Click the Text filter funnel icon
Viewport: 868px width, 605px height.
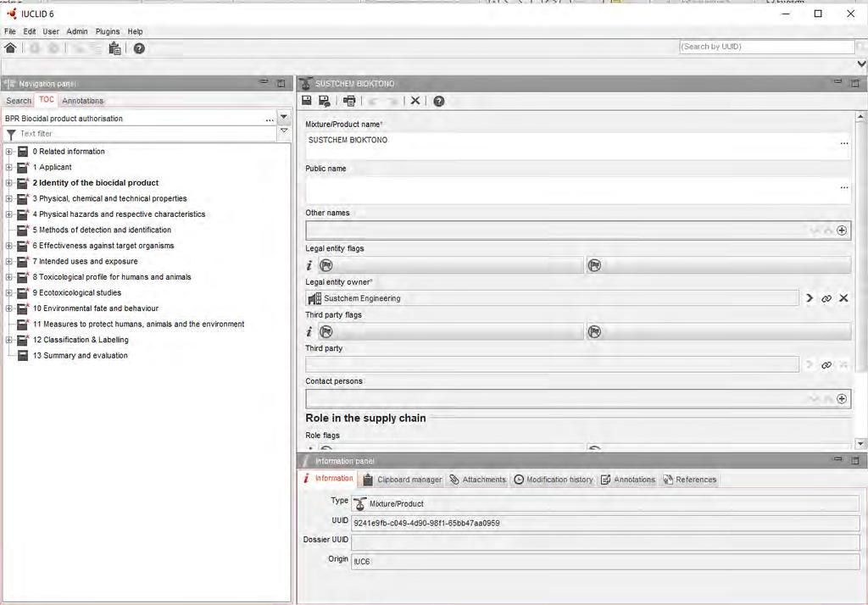(10, 134)
